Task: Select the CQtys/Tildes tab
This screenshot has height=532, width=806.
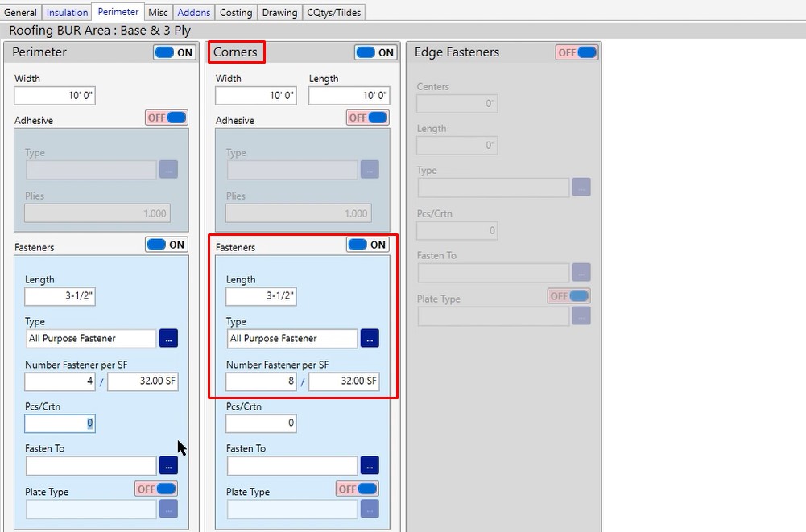Action: pos(334,12)
